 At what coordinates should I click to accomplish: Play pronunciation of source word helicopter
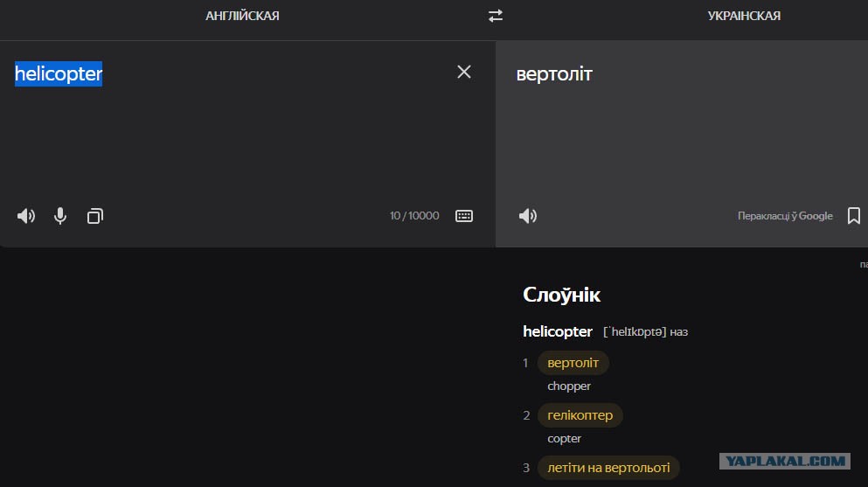[26, 216]
